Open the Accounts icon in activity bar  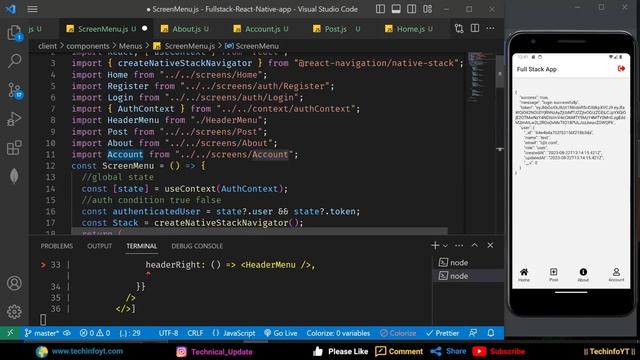coord(14,283)
